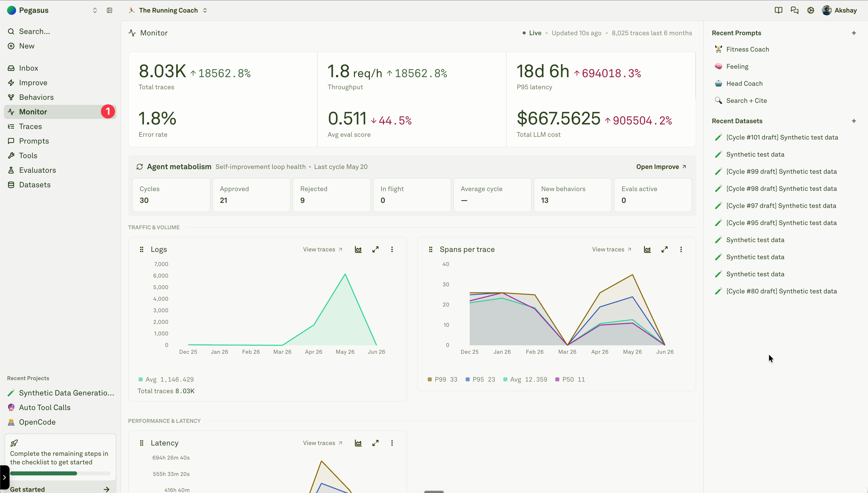Open the Prompts page
Viewport: 868px width, 493px height.
[60, 141]
